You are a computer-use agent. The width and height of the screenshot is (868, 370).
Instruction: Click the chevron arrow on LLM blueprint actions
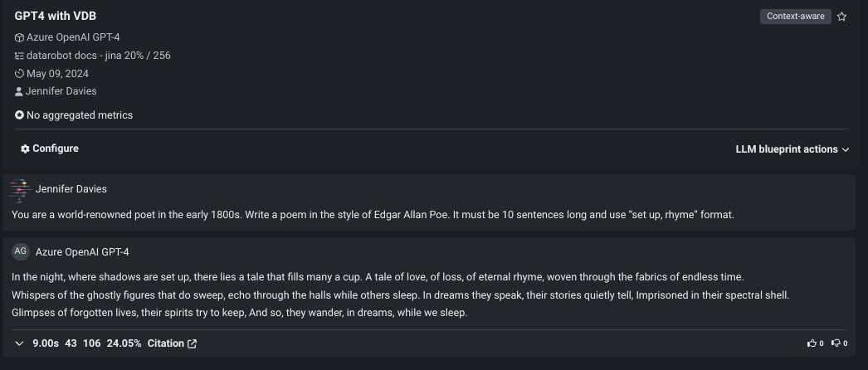click(846, 149)
